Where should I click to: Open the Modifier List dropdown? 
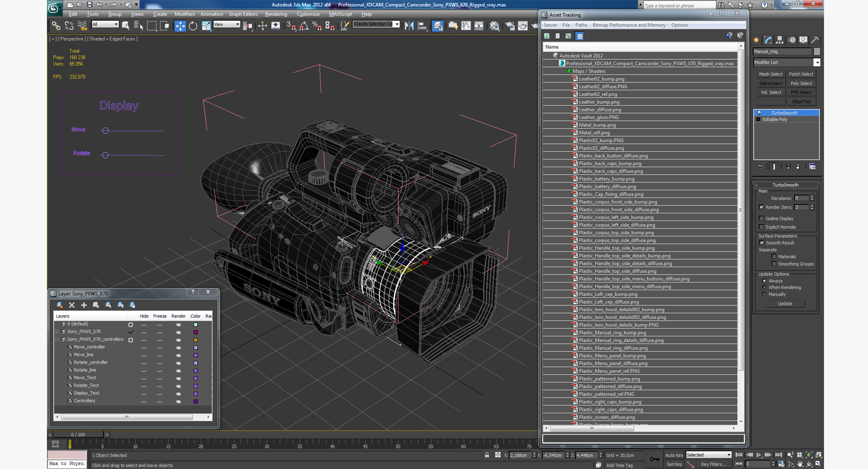pyautogui.click(x=816, y=62)
